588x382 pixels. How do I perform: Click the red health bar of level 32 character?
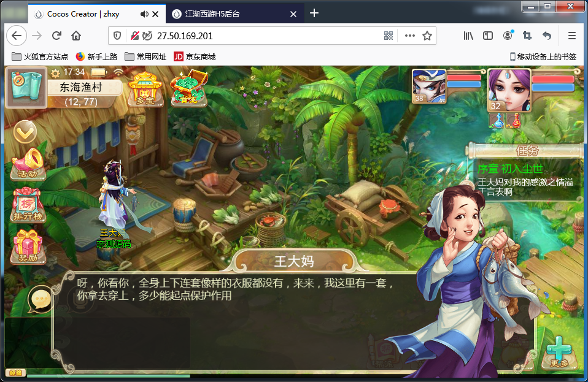(x=553, y=79)
